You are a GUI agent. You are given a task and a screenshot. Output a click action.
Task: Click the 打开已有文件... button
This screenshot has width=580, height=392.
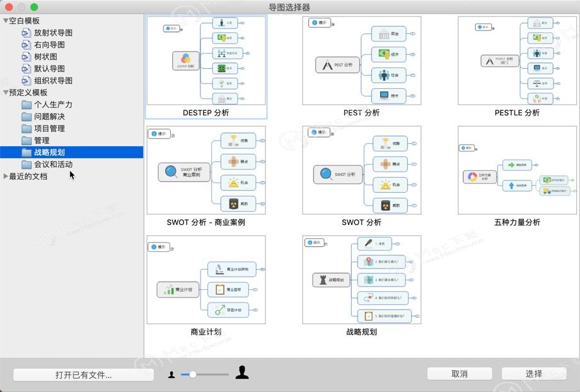coord(84,375)
